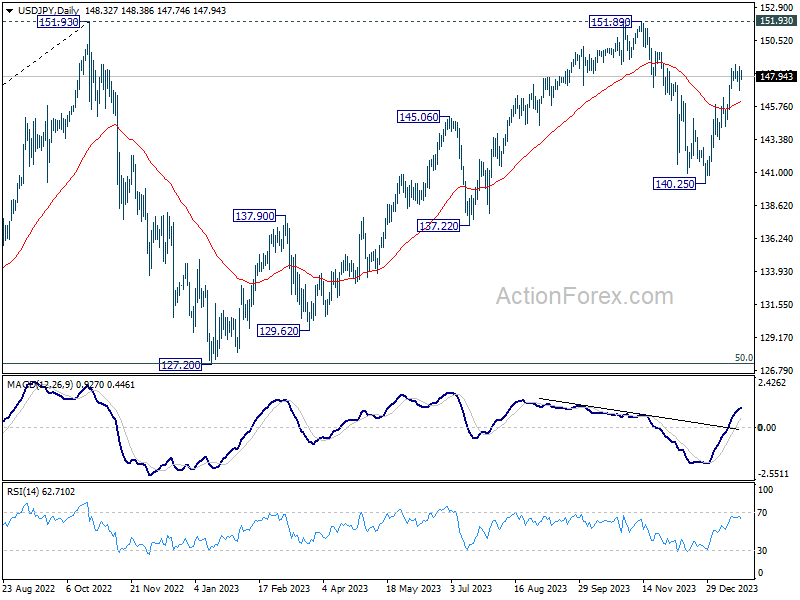Click the MACD -2.5511 scale value

[x=773, y=473]
